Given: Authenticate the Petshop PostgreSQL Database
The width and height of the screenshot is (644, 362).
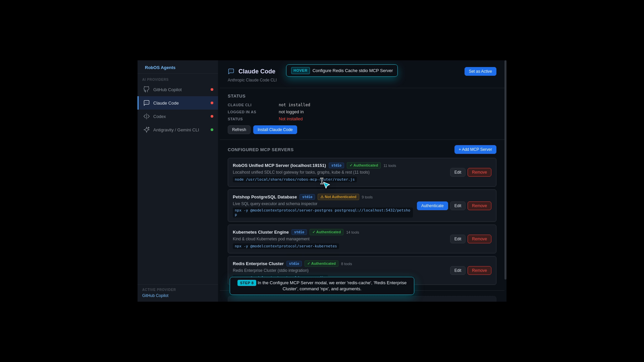Looking at the screenshot, I should tap(432, 206).
